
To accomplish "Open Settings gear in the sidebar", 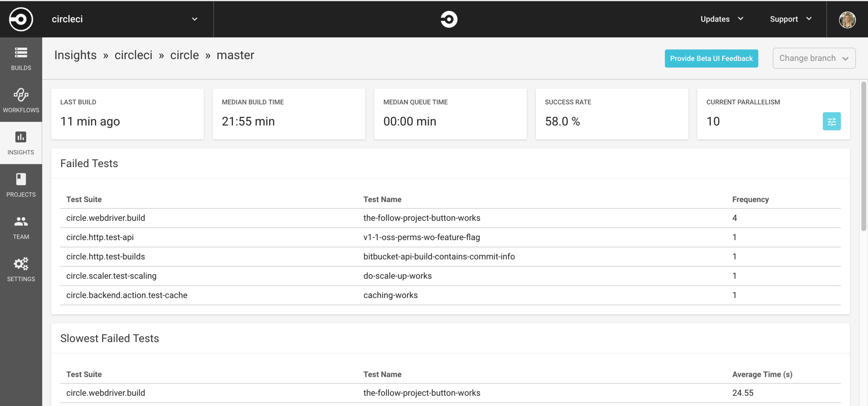I will tap(21, 269).
